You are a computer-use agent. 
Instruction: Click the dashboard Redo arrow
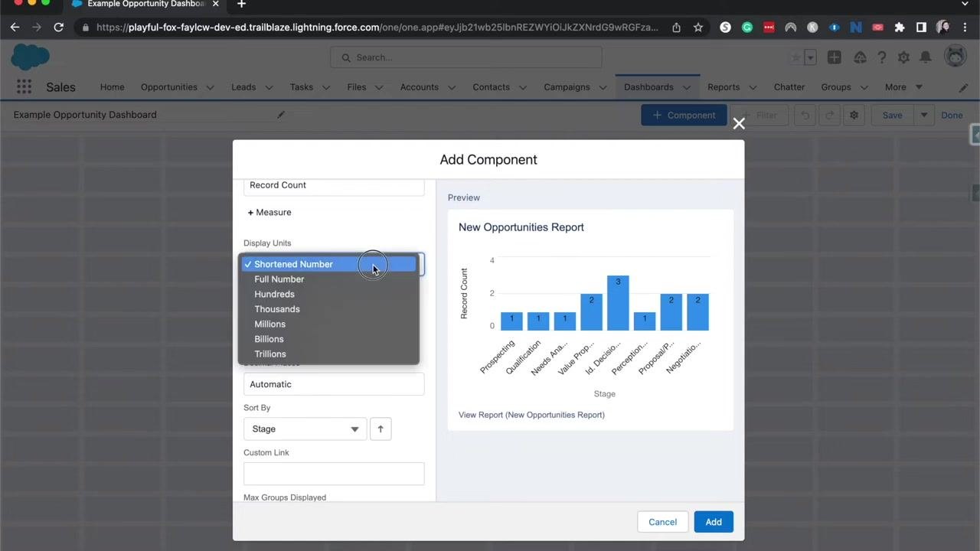(x=829, y=116)
